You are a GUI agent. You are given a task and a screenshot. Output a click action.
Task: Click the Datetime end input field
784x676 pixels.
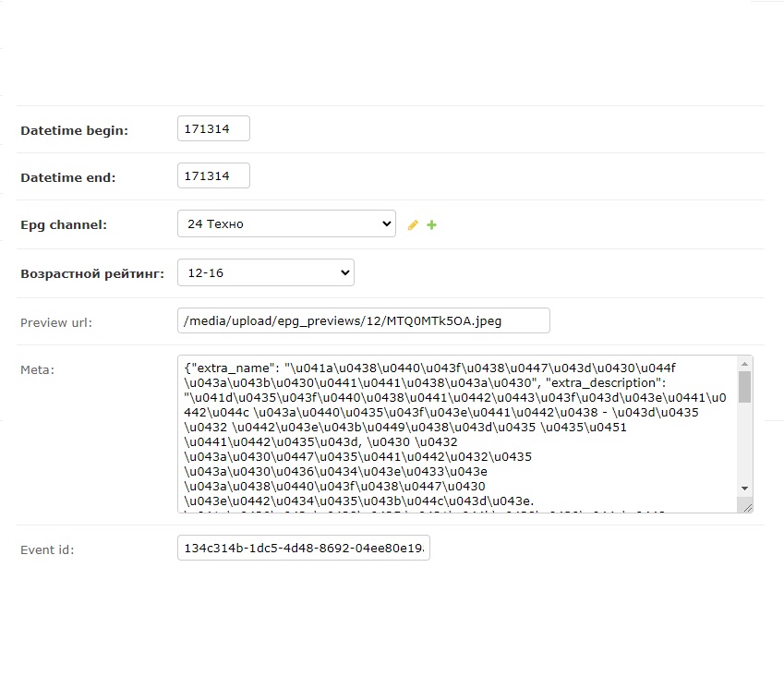(213, 175)
